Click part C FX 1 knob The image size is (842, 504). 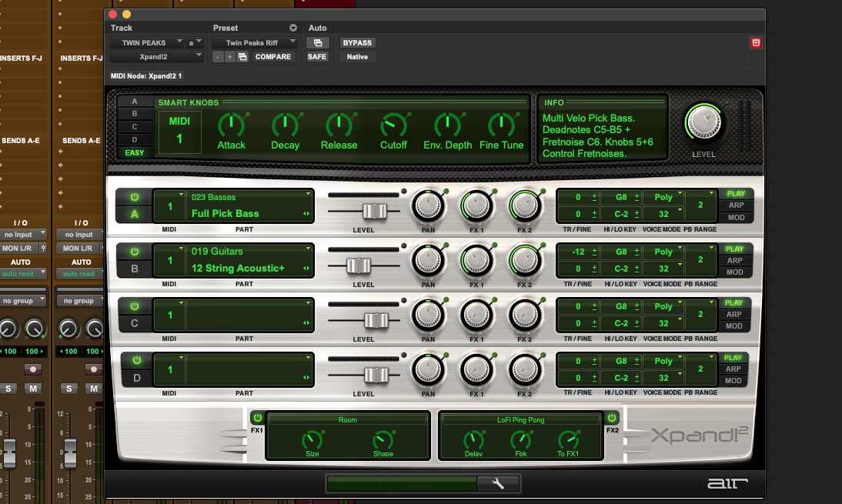click(476, 315)
